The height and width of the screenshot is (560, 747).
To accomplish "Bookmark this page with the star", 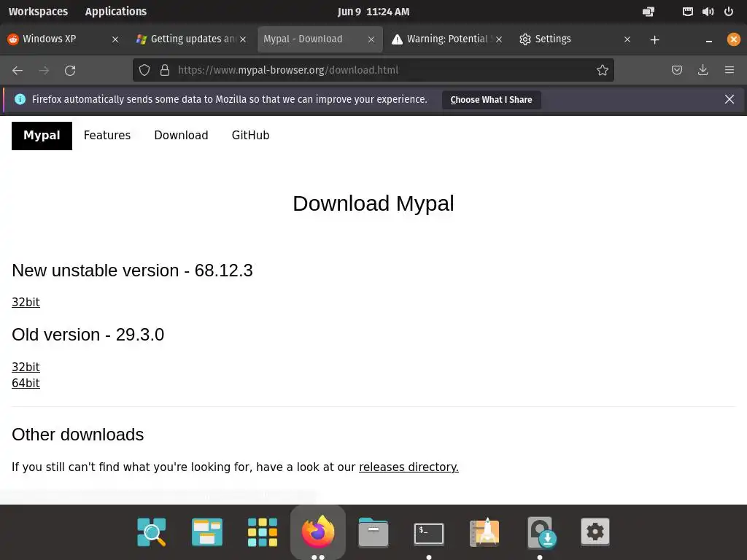I will tap(602, 71).
